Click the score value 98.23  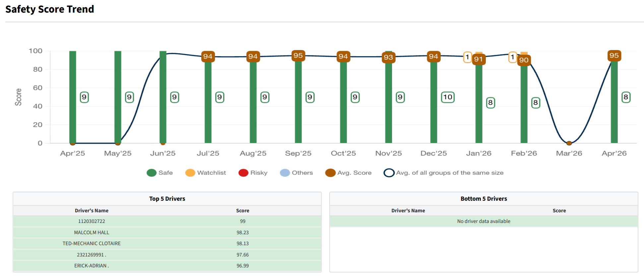coord(243,233)
